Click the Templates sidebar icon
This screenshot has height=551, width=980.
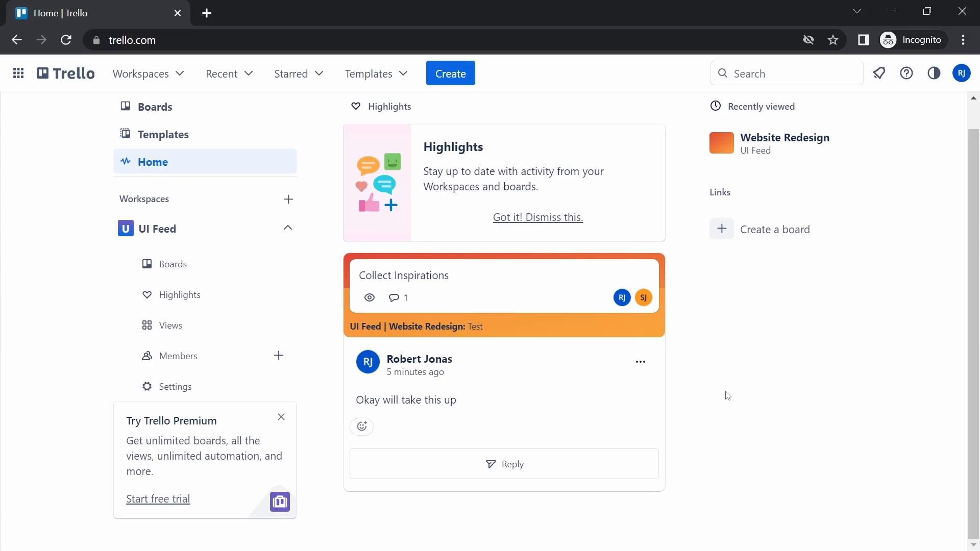tap(126, 134)
